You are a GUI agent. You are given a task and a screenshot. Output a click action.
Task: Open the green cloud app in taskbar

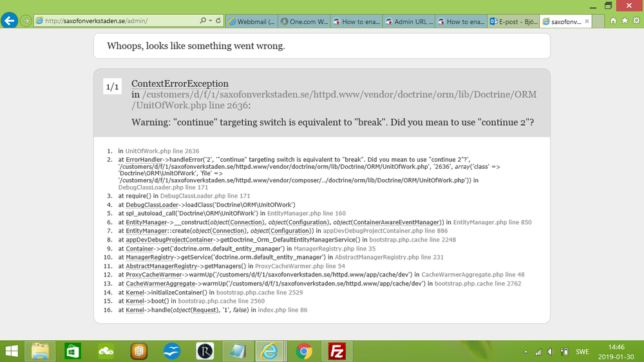click(106, 351)
